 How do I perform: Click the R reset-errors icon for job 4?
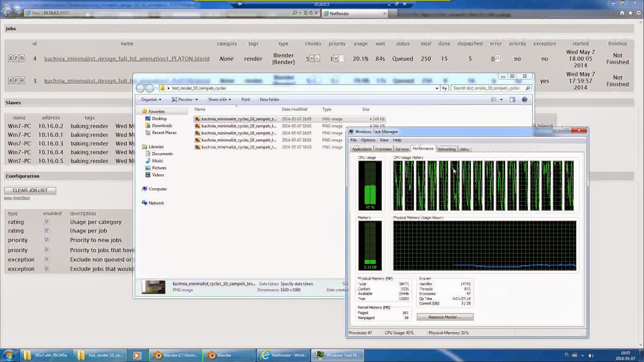pos(497,58)
